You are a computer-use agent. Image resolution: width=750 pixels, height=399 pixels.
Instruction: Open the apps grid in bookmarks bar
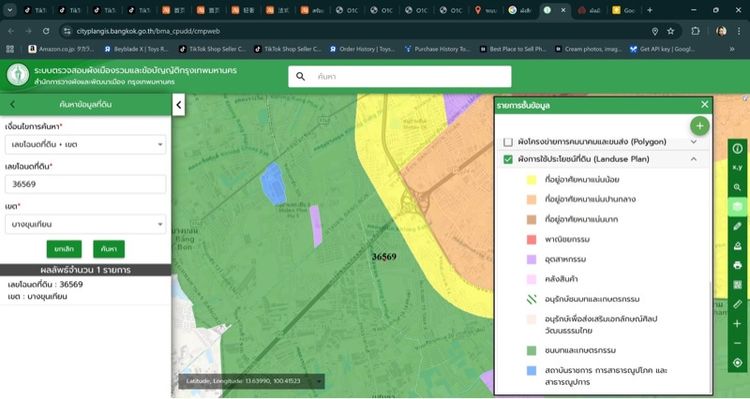click(10, 49)
